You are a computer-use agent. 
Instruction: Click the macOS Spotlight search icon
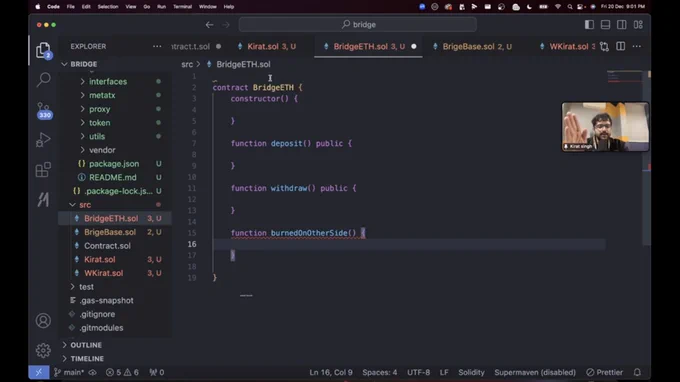569,7
